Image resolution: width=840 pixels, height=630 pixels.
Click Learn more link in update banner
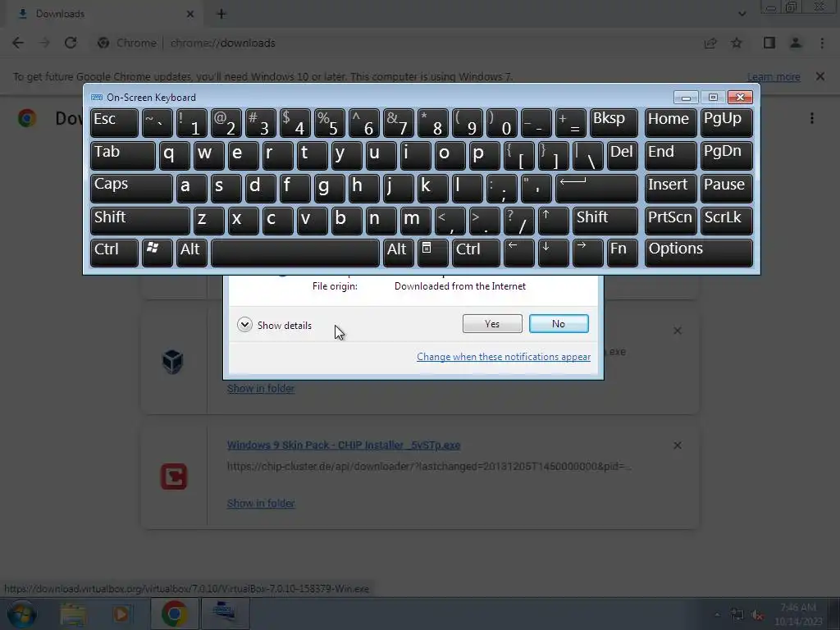[774, 76]
